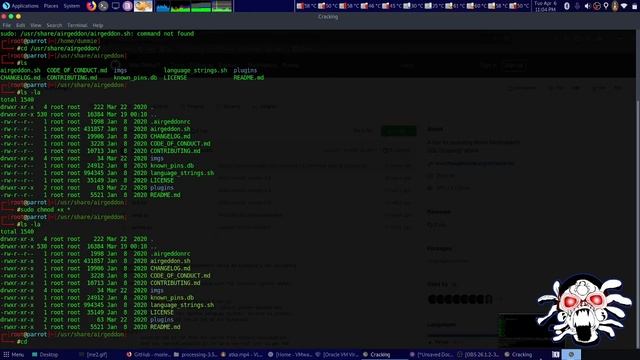Click '.airgeddonrc' in the first ls -la listing
Image resolution: width=640 pixels, height=360 pixels.
pos(170,122)
